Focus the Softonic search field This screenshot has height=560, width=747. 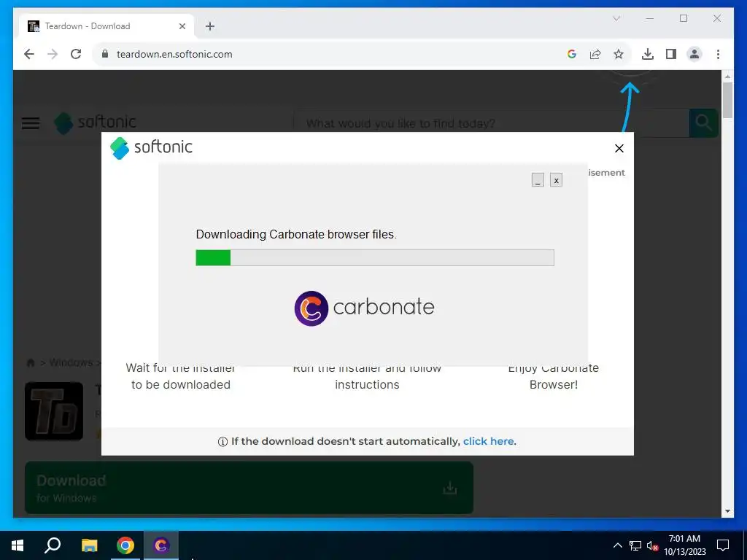pyautogui.click(x=491, y=123)
